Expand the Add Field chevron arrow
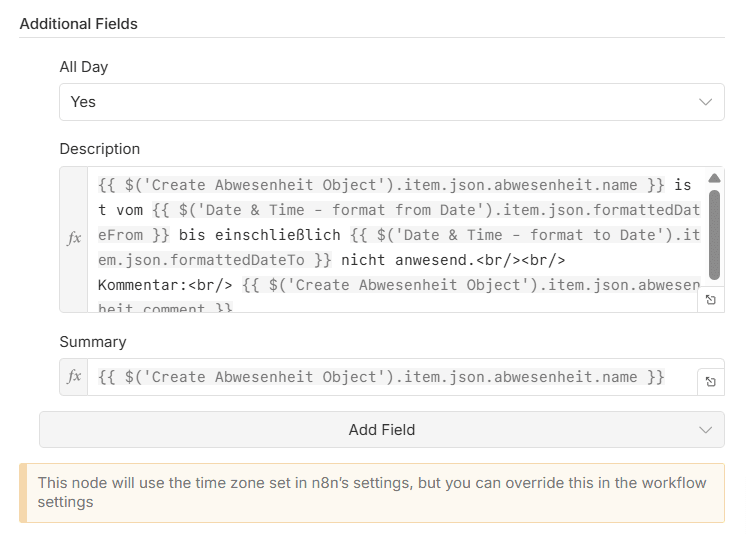The height and width of the screenshot is (535, 747). tap(707, 430)
